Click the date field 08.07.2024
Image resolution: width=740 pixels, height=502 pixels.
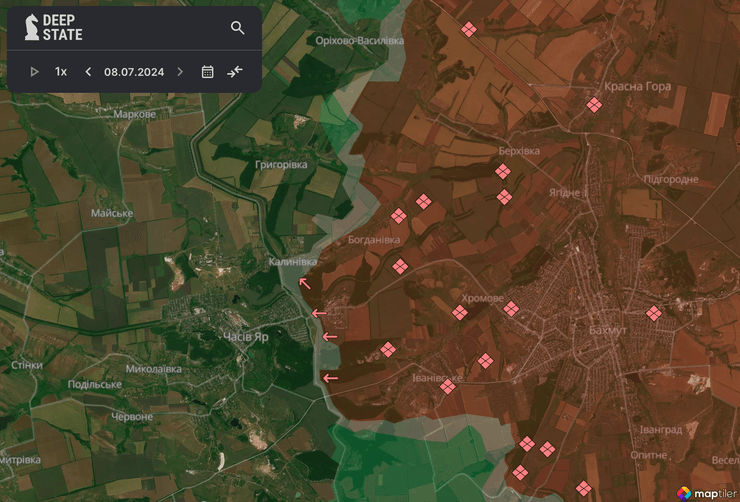point(134,72)
